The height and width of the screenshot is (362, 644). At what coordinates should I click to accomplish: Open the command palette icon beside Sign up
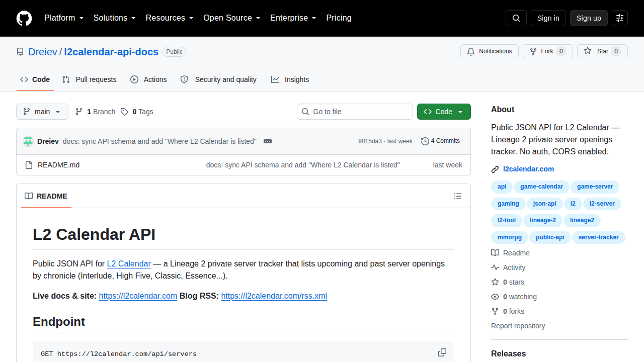(620, 18)
